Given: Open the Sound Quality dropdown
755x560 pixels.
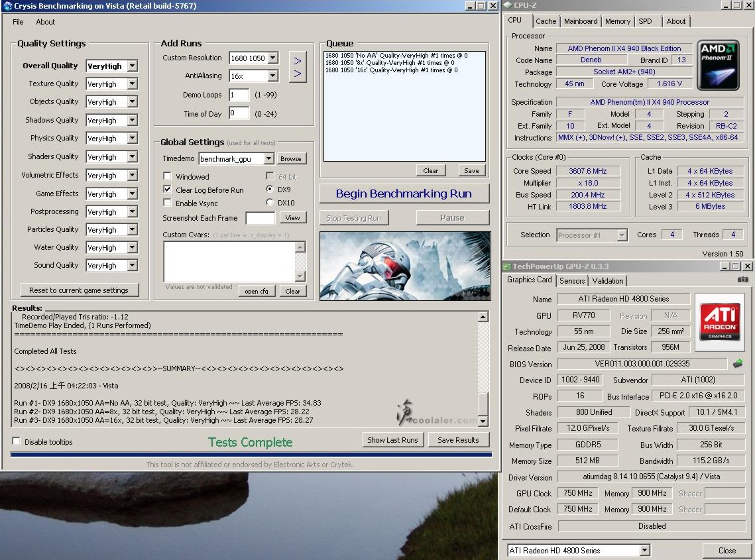Looking at the screenshot, I should [133, 265].
